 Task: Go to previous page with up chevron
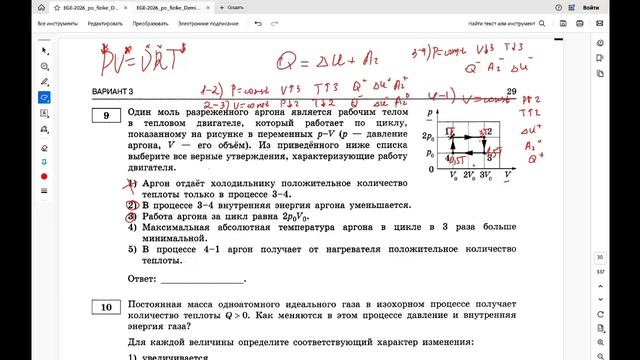pos(600,286)
